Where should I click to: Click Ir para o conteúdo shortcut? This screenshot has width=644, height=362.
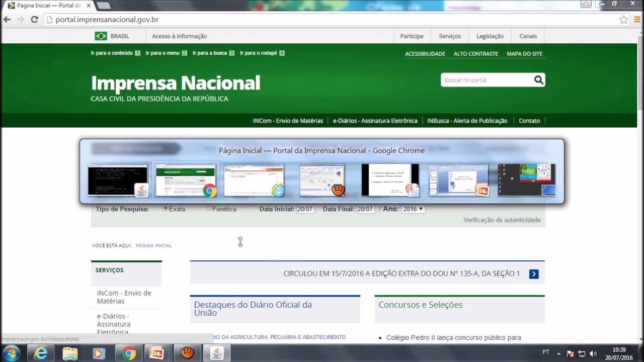[x=116, y=53]
